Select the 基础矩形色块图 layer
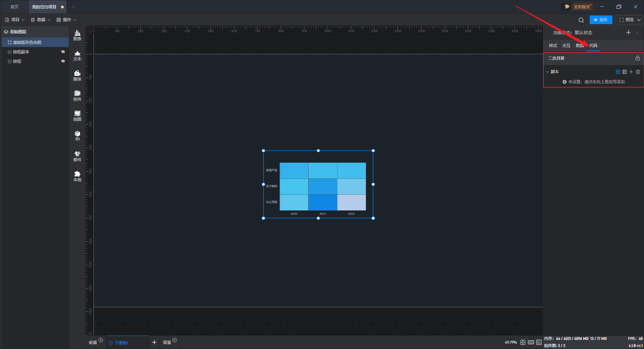 [35, 42]
